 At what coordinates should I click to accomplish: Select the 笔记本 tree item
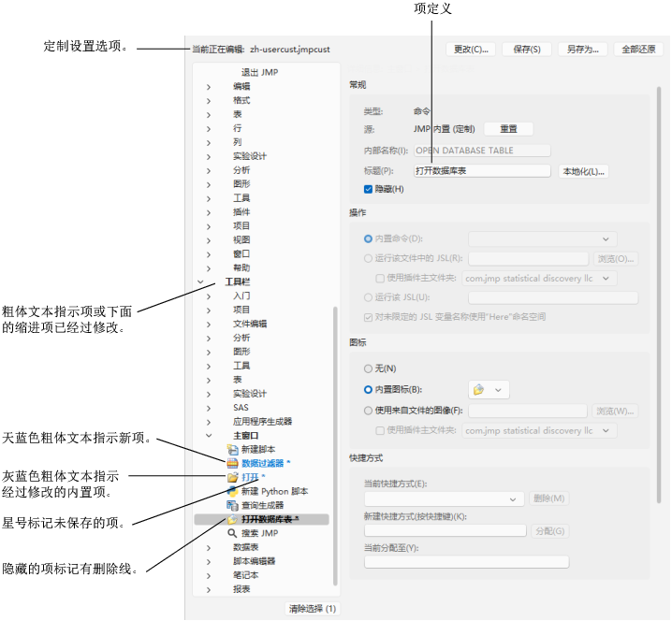point(245,575)
